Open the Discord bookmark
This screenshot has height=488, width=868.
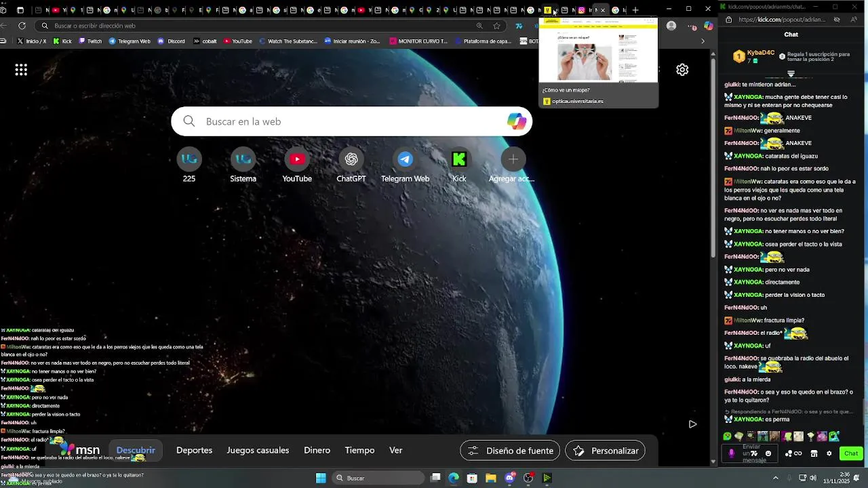pyautogui.click(x=171, y=41)
